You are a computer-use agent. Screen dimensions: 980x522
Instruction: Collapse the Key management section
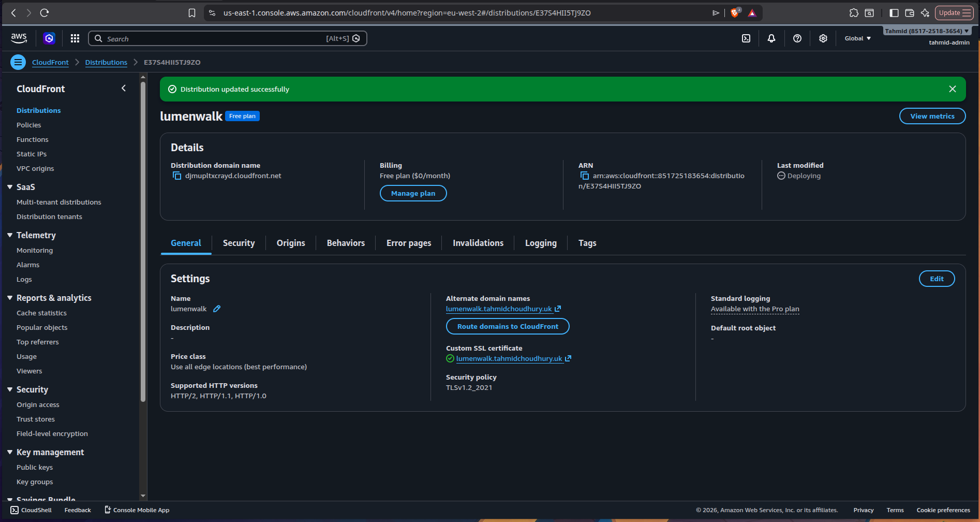pos(10,452)
